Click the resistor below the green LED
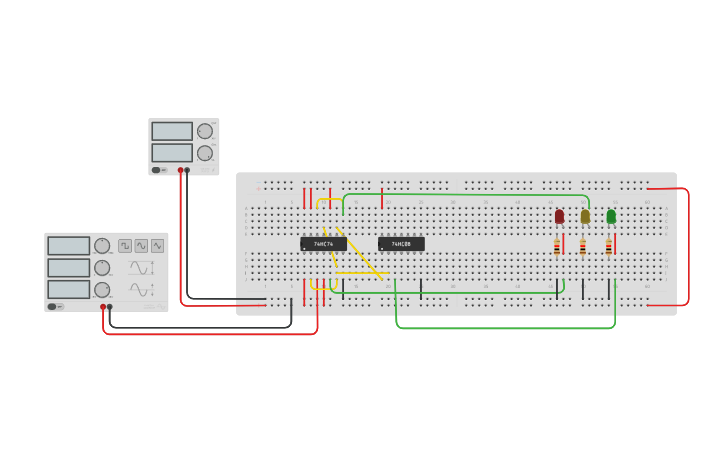Viewport: 725px width, 453px height. tap(608, 247)
